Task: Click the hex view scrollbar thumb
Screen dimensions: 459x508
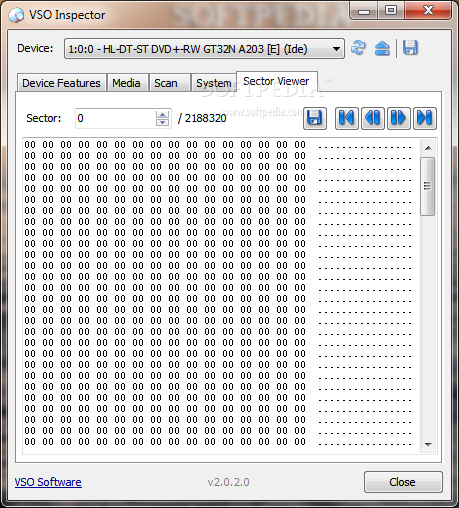Action: (427, 187)
